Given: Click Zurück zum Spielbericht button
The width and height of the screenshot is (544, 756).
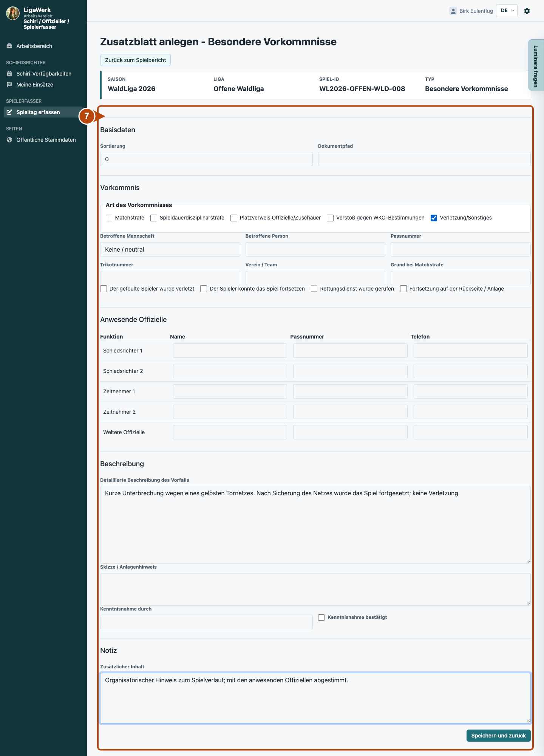Looking at the screenshot, I should (135, 60).
